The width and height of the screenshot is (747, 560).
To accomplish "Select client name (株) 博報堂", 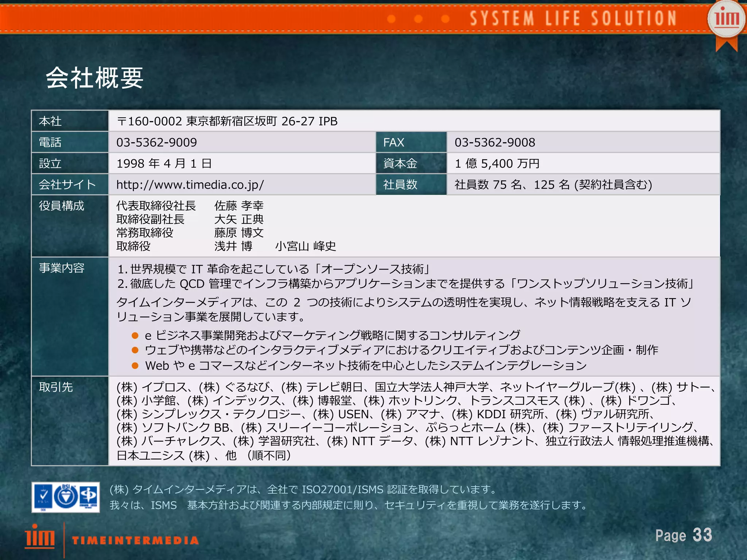I will click(x=323, y=400).
